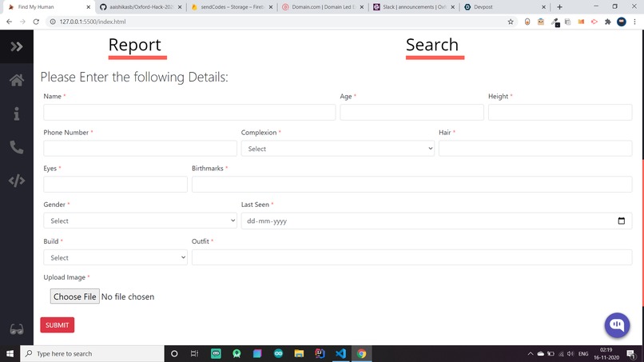
Task: Open Cortana circle on the taskbar
Action: click(x=174, y=353)
